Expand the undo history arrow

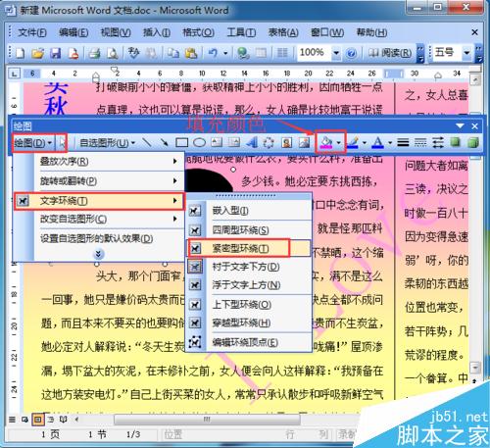(x=225, y=53)
